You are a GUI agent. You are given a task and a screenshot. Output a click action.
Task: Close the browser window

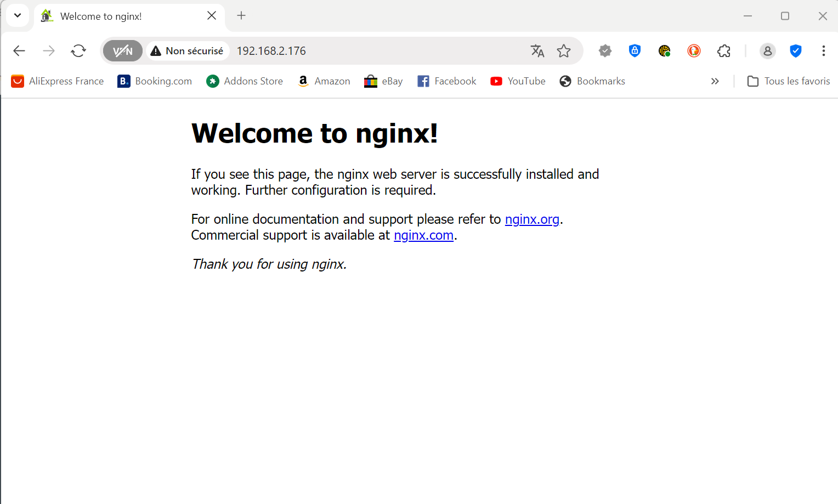tap(823, 16)
